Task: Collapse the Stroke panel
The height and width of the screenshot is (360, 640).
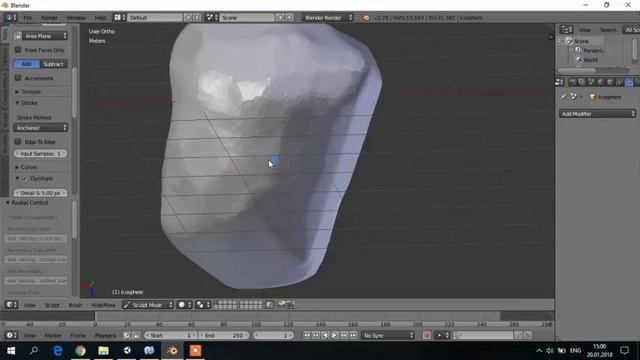Action: tap(27, 103)
